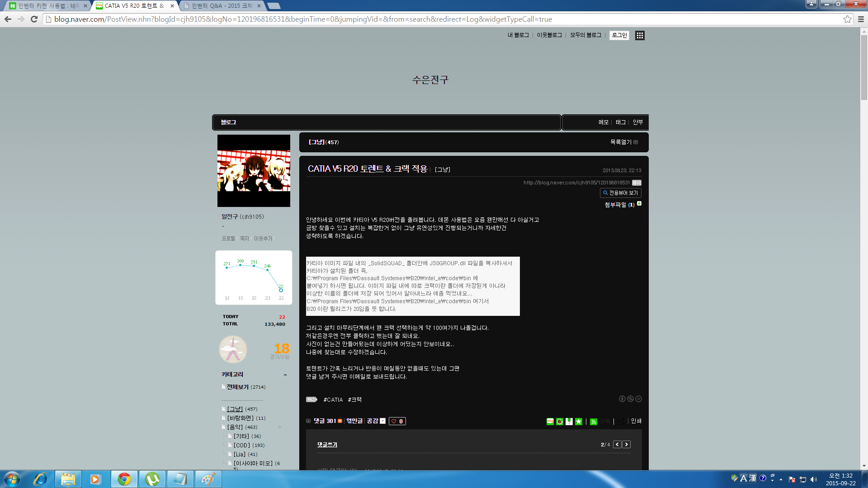Click the CCL no-derivatives icon
The height and width of the screenshot is (488, 868).
coord(638,399)
